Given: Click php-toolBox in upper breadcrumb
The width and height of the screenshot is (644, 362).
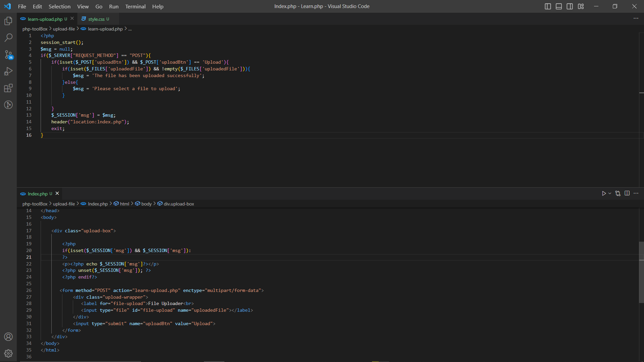Looking at the screenshot, I should click(x=35, y=29).
